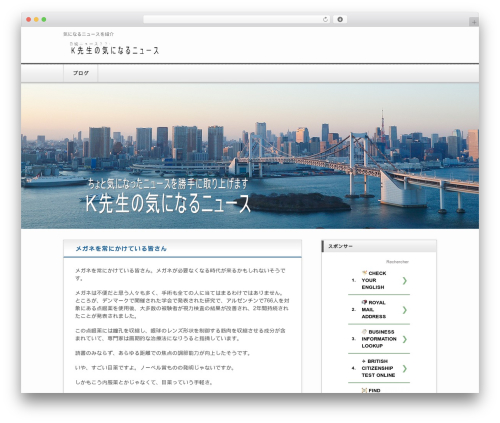Click the Tokyo Rainbow Bridge header image
Viewport: 500px width, 423px height.
(250, 156)
